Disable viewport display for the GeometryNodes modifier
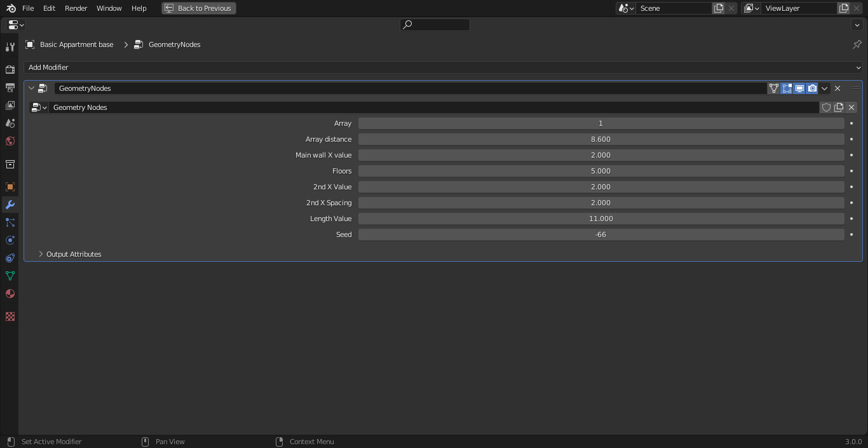This screenshot has width=868, height=448. pyautogui.click(x=799, y=88)
